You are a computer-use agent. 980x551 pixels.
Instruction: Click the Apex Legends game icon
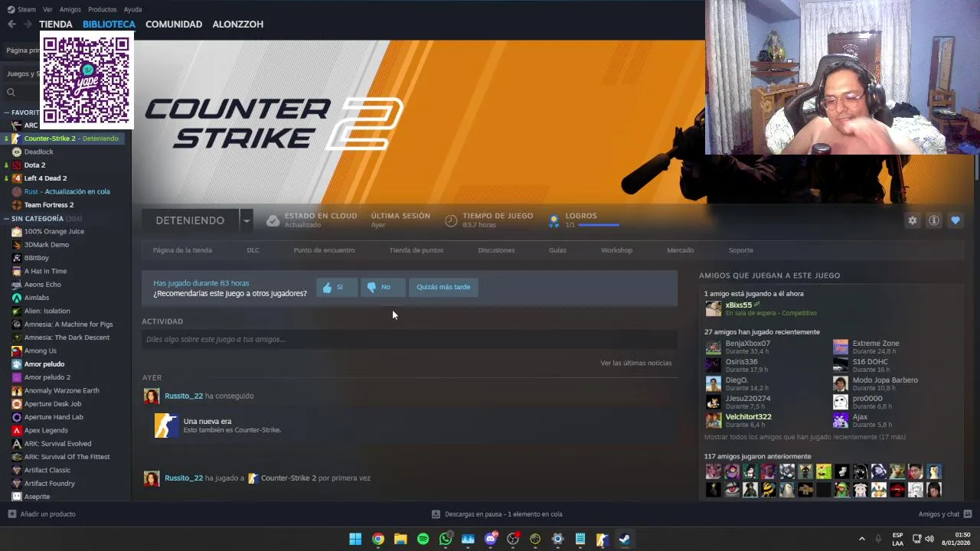click(17, 430)
